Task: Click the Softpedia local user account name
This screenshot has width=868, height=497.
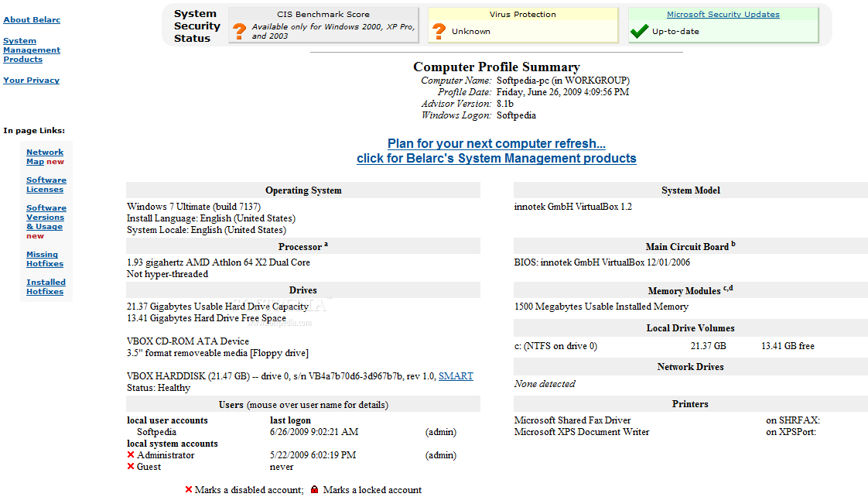Action: tap(157, 432)
